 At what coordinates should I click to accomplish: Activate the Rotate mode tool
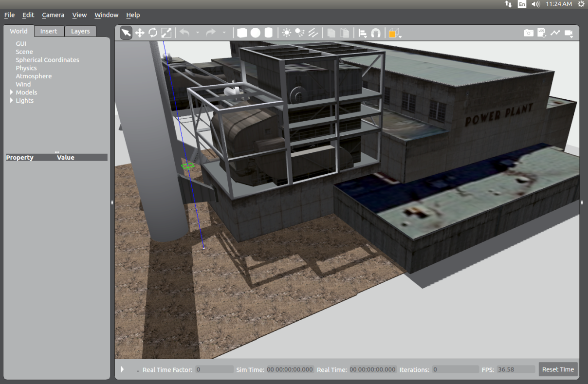[x=153, y=33]
